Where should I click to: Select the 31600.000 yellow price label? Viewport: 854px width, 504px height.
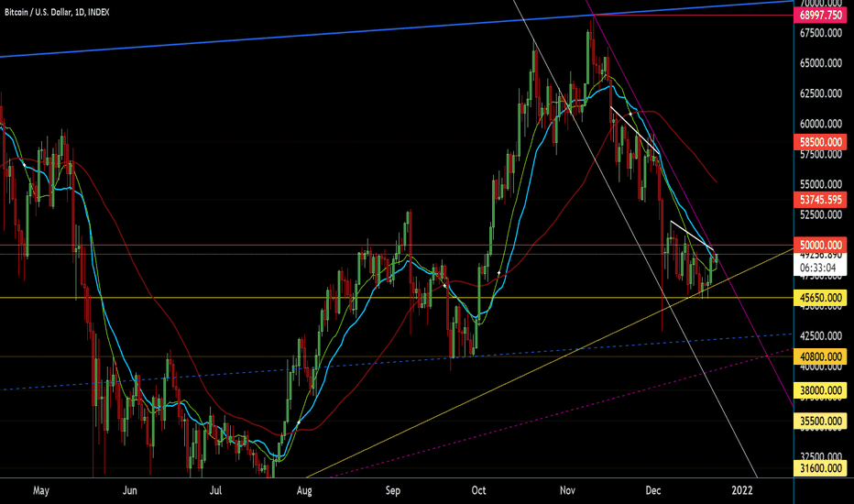point(821,468)
